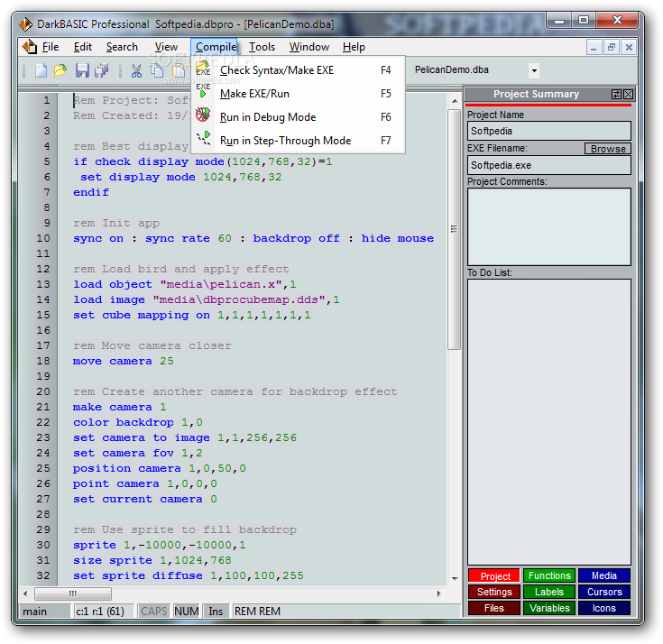Open the Cursors panel button
The image size is (663, 644).
[x=603, y=592]
